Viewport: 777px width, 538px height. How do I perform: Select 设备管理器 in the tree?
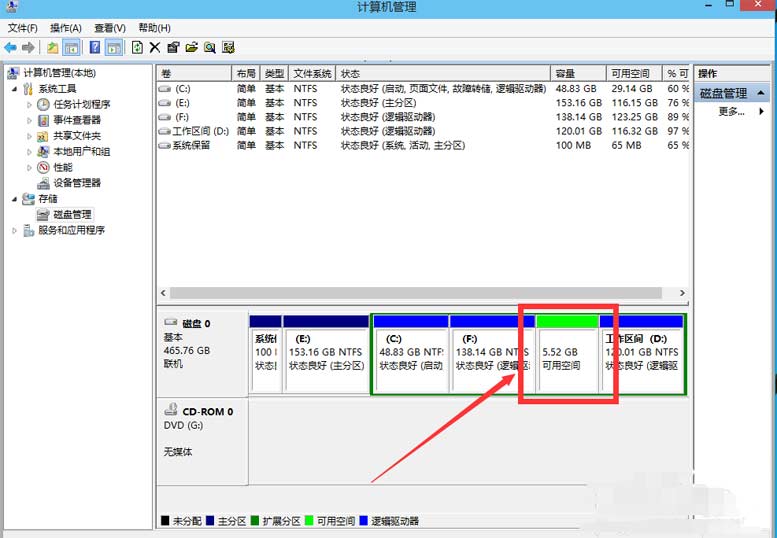pos(77,183)
